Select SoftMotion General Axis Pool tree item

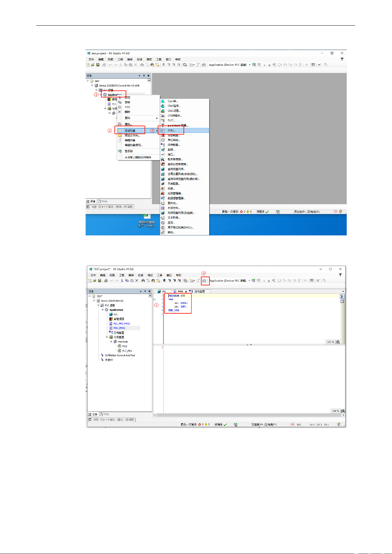(x=120, y=355)
